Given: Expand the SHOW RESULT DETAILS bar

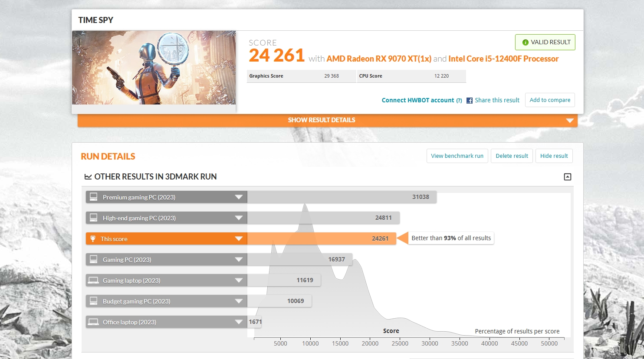Looking at the screenshot, I should click(328, 120).
